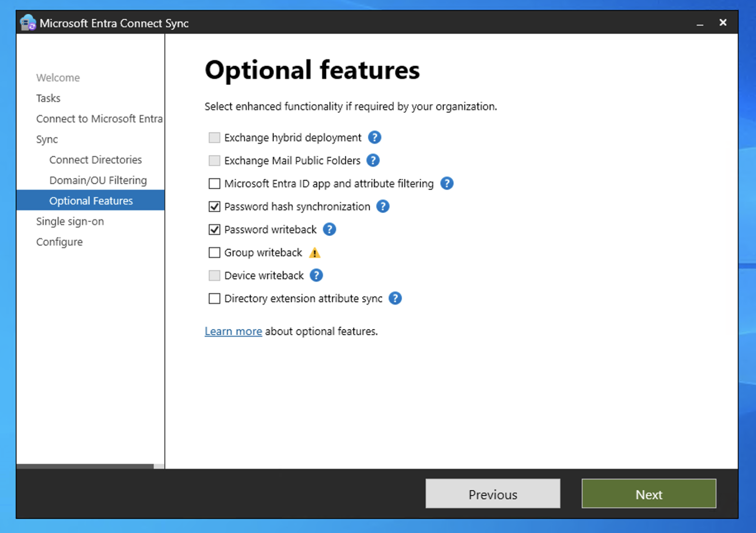Select Single sign-on in the sidebar

point(70,221)
